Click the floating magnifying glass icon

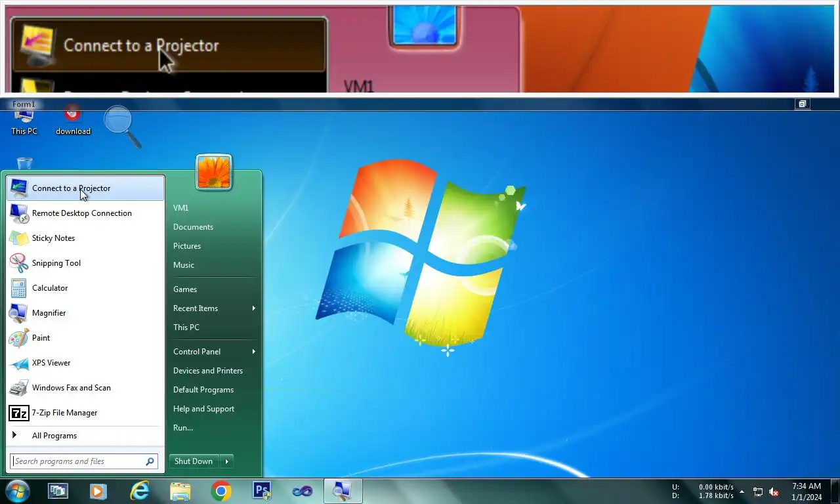[x=123, y=126]
